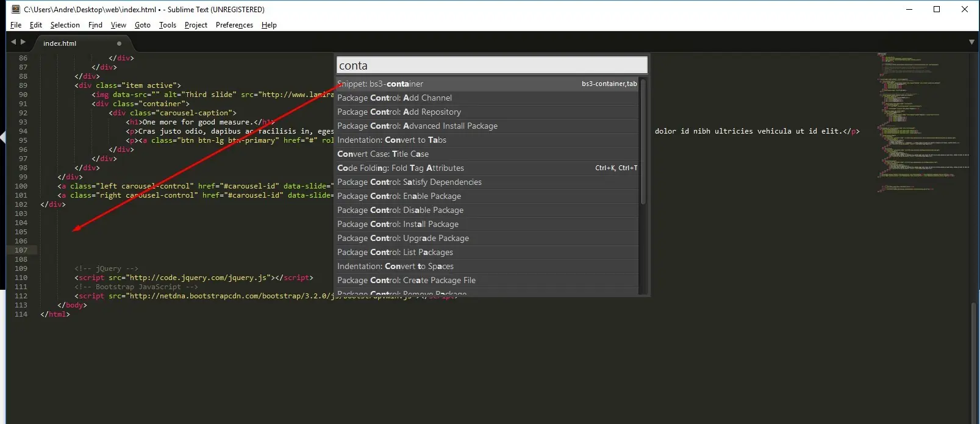Viewport: 980px width, 424px height.
Task: Click the Sublime Text app icon in title bar
Action: click(16, 9)
